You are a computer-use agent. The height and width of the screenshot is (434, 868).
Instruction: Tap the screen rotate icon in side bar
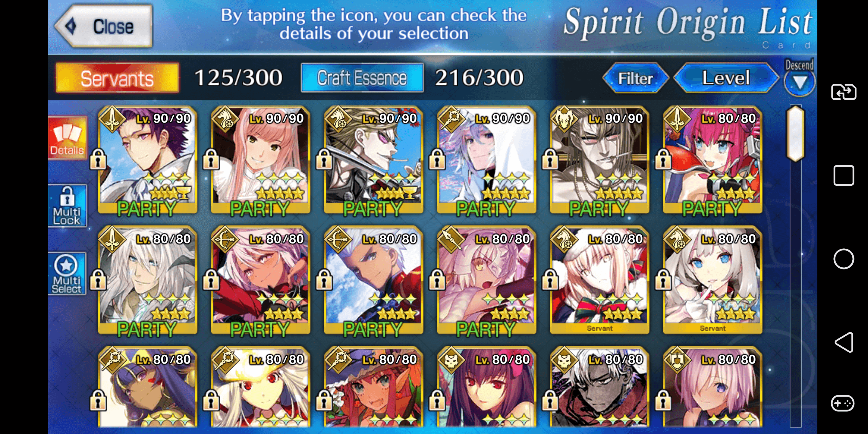843,92
